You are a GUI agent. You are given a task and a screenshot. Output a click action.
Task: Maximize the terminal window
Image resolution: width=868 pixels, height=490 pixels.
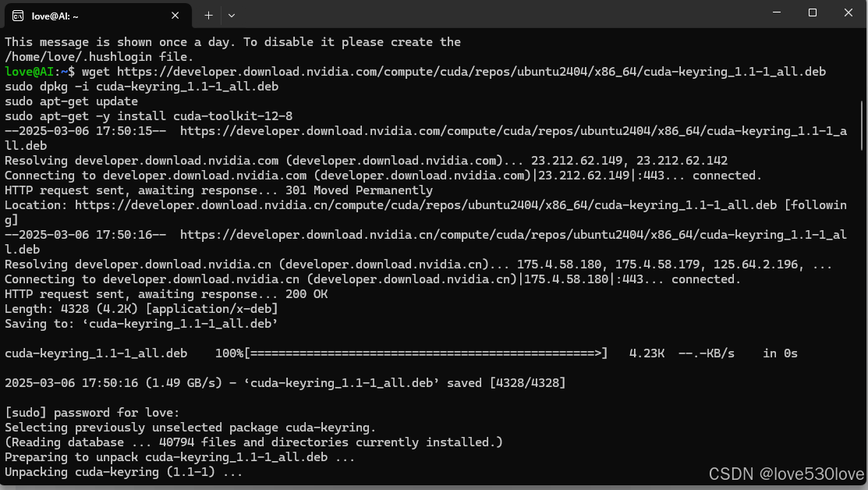tap(812, 12)
